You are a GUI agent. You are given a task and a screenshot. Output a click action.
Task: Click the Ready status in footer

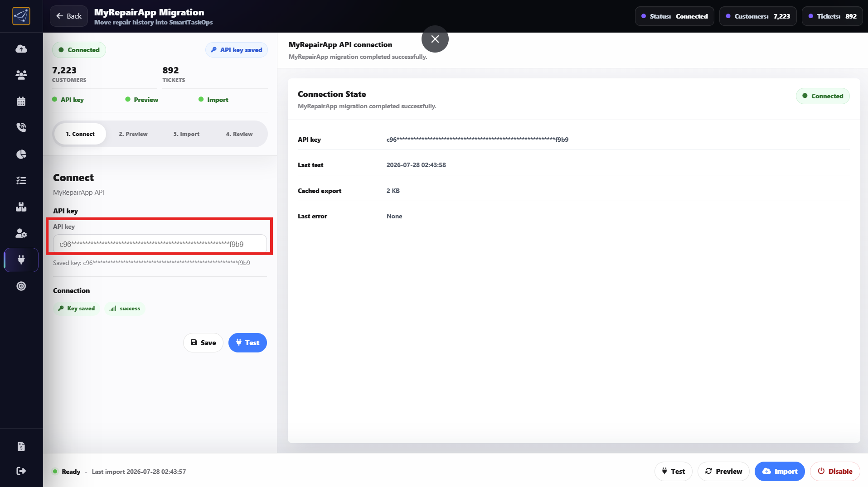click(67, 472)
